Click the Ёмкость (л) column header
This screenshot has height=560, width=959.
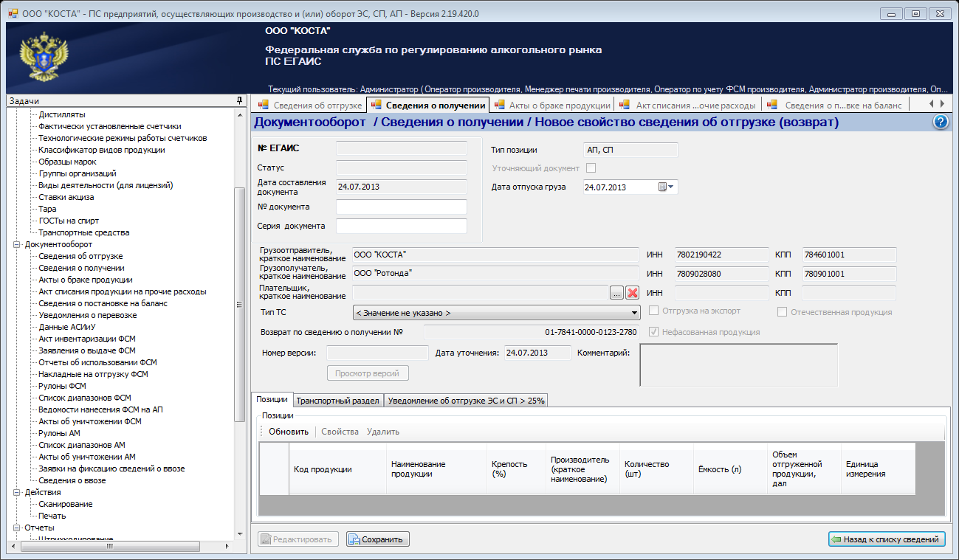click(x=731, y=469)
